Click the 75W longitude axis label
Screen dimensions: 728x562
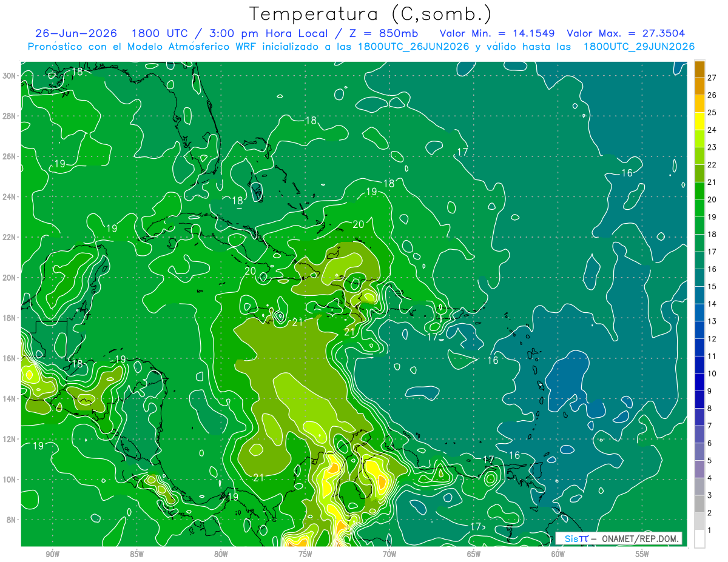305,554
